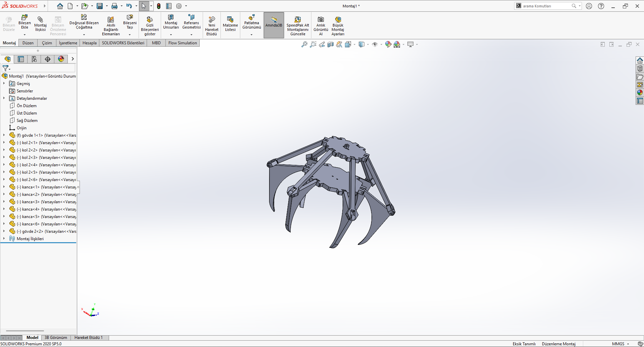Open Büyük Montaj Ayarları

(338, 26)
